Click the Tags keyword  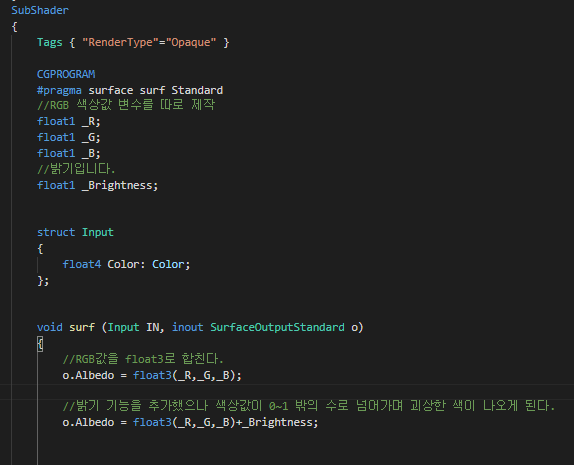pyautogui.click(x=50, y=42)
